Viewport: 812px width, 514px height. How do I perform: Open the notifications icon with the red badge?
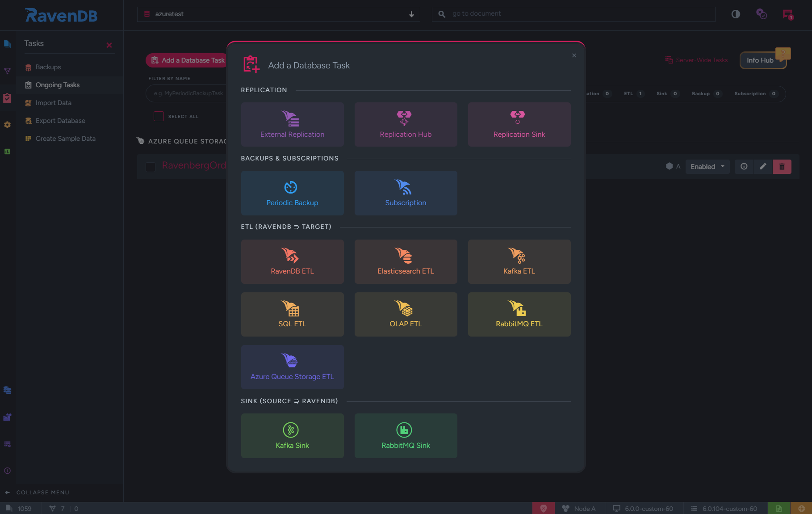(x=788, y=14)
